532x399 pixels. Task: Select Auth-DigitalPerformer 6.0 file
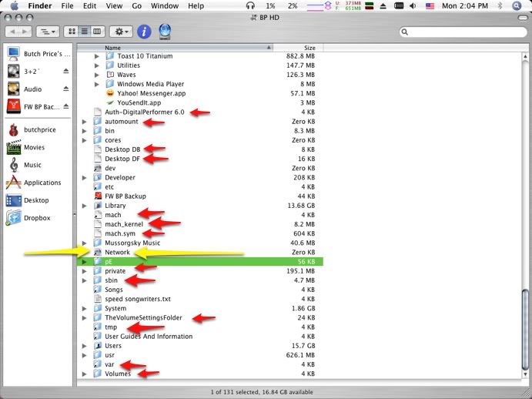tap(145, 112)
